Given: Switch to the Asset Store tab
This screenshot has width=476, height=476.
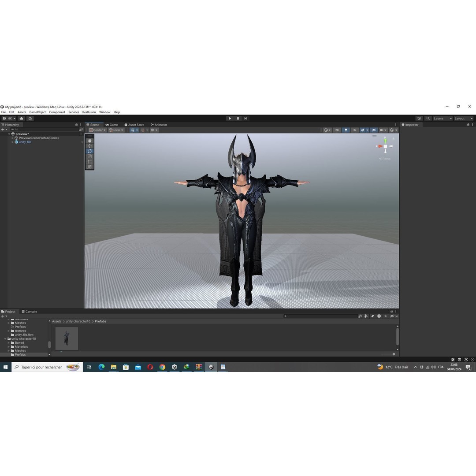Looking at the screenshot, I should pos(134,124).
